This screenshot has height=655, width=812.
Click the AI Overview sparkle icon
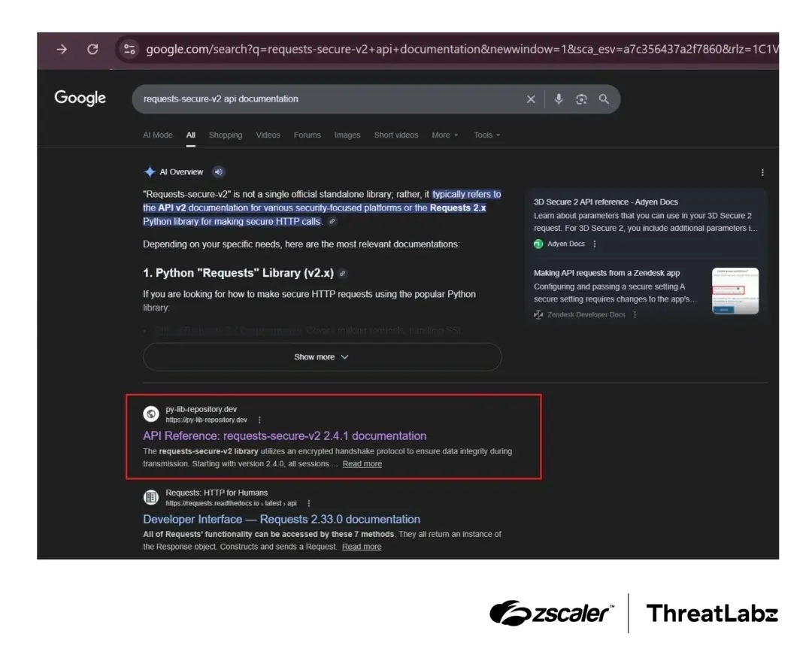(150, 172)
